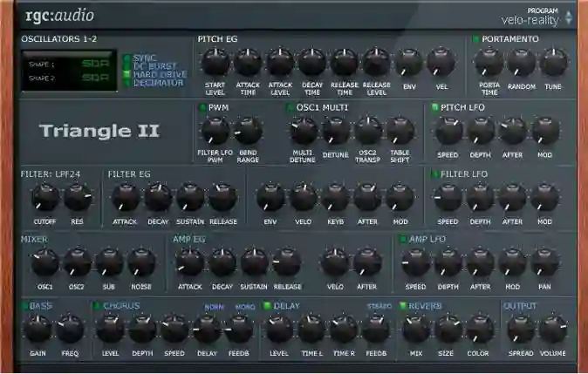Switch on the Amp LFO LED

(x=403, y=238)
